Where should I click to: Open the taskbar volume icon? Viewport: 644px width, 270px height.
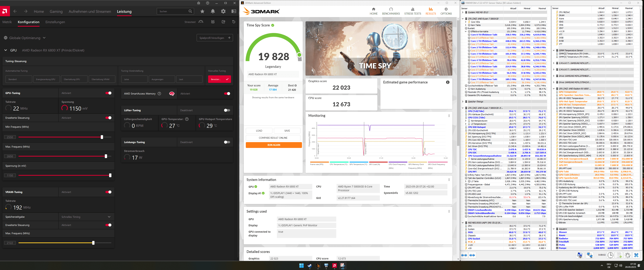(x=620, y=265)
